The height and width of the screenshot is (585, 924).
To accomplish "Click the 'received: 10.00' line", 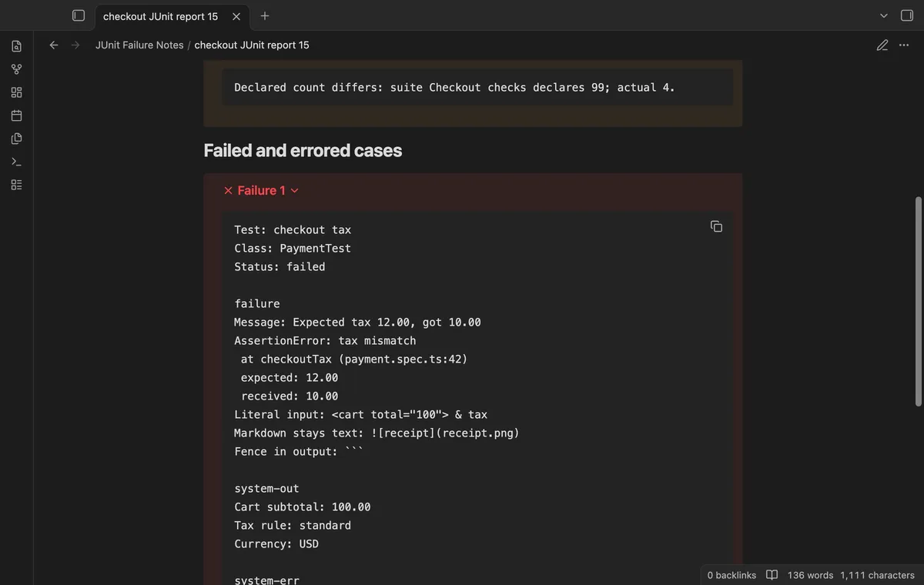I will 290,396.
